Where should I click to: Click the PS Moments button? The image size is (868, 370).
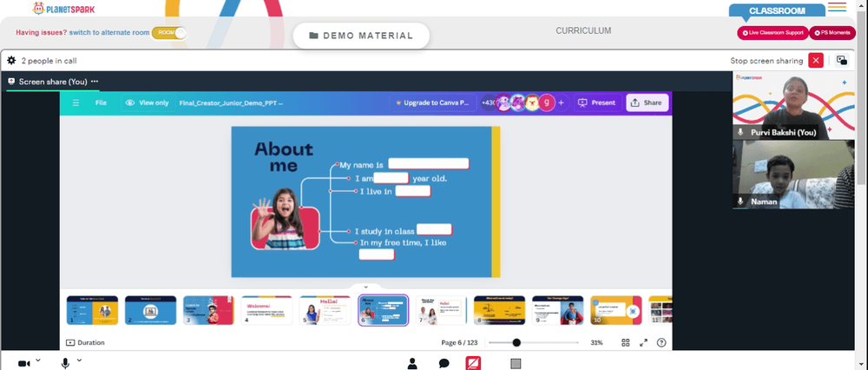pos(832,33)
